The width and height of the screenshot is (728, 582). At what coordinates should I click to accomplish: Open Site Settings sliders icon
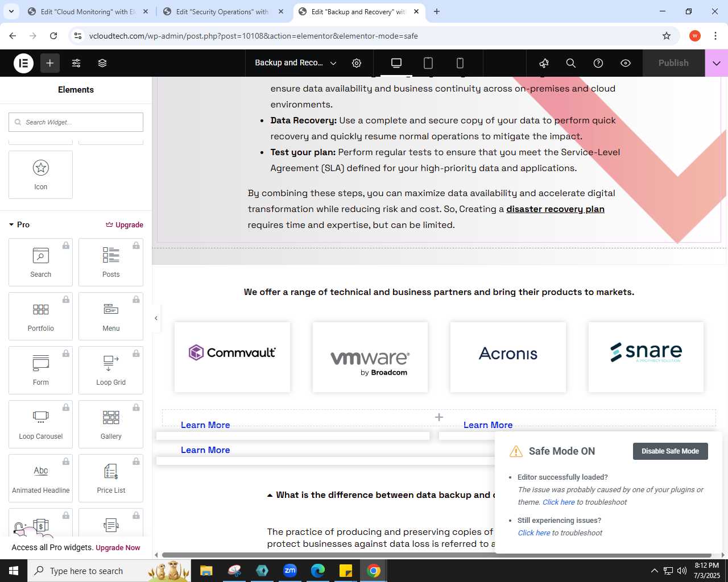click(76, 63)
